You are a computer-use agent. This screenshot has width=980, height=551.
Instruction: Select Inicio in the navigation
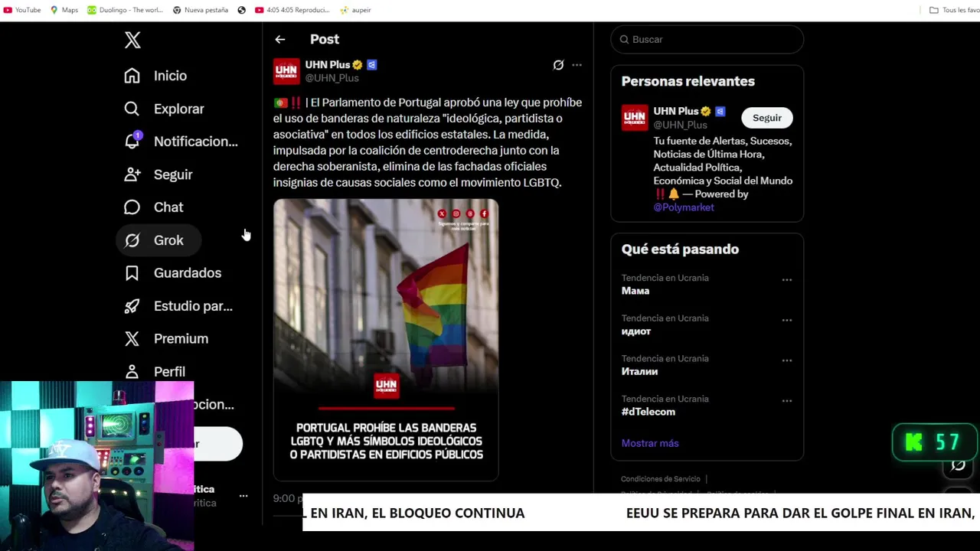[x=170, y=76]
